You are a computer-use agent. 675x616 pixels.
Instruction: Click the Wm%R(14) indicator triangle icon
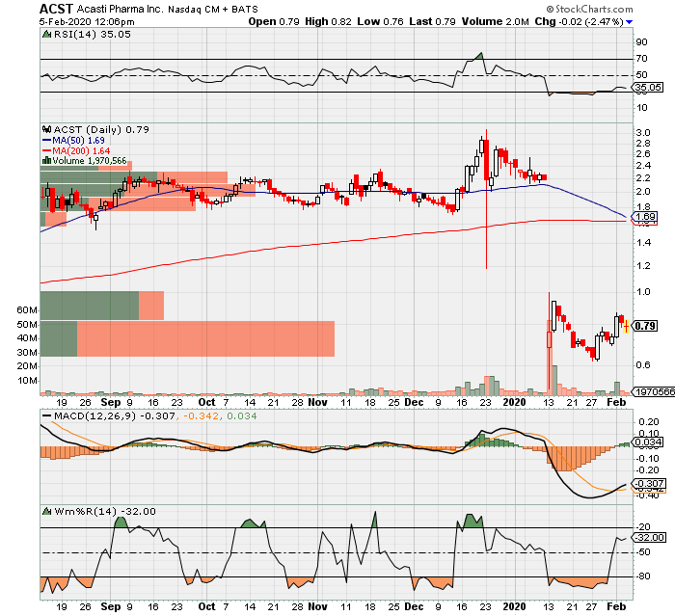click(x=46, y=511)
